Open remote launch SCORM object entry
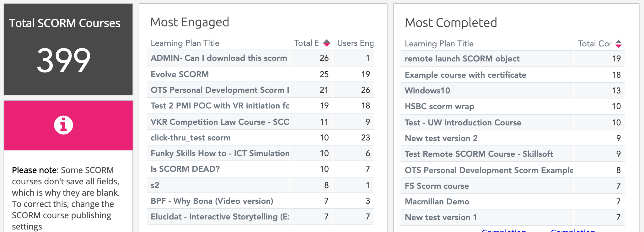The height and width of the screenshot is (232, 644). point(462,59)
